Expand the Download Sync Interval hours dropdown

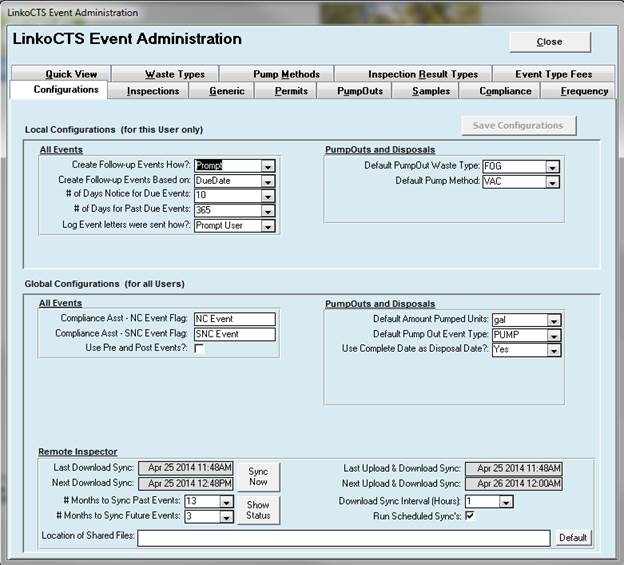click(x=506, y=502)
